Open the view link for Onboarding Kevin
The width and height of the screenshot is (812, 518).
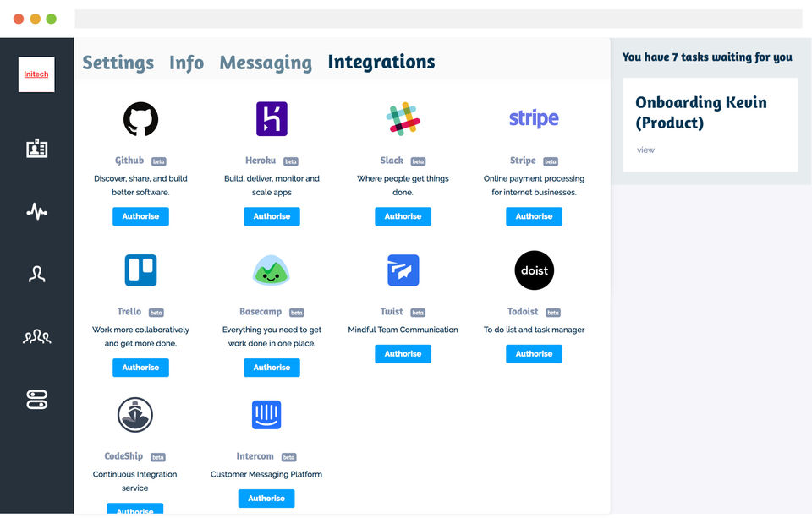pos(645,150)
